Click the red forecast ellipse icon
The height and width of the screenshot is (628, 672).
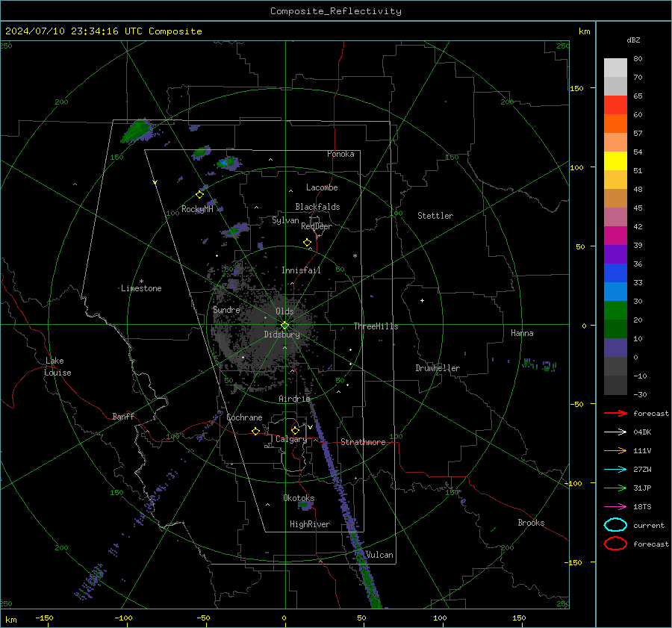615,544
